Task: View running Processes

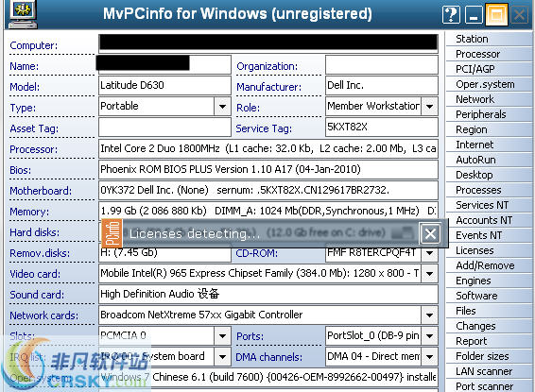Action: (x=489, y=190)
